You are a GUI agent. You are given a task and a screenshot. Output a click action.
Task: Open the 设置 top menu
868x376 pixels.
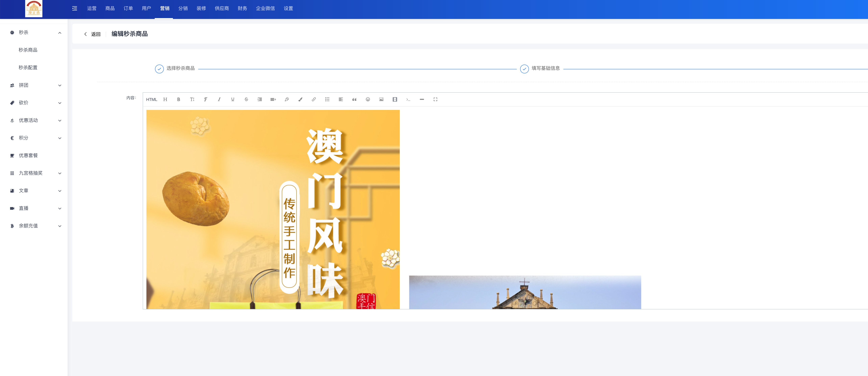tap(288, 8)
